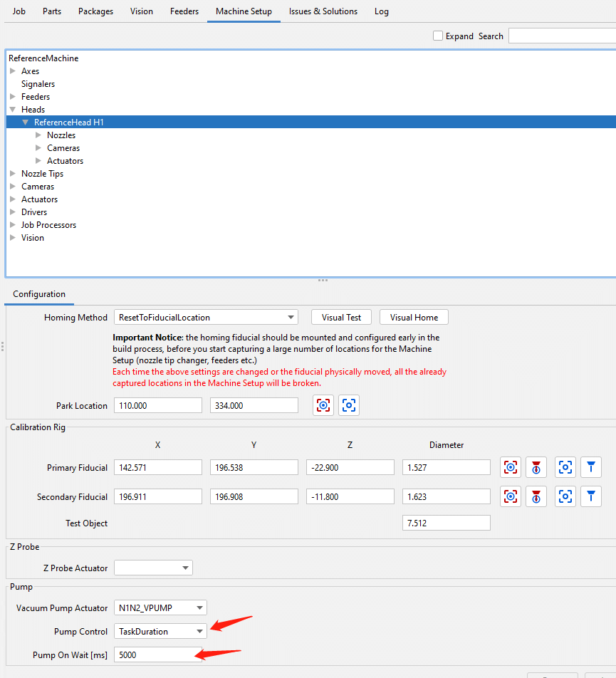Edit Primary Fiducial Z value -22.900
This screenshot has height=678, width=616.
click(350, 467)
